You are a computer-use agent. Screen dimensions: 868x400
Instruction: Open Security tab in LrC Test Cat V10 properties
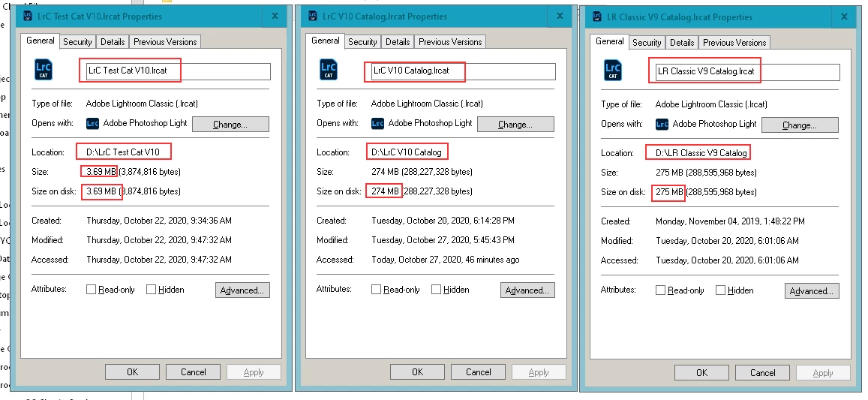point(77,42)
